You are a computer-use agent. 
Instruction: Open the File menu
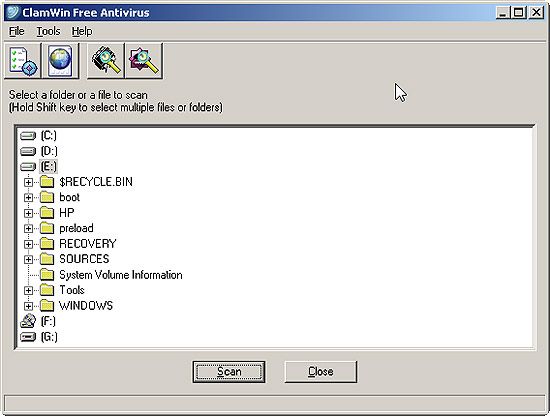tap(16, 31)
